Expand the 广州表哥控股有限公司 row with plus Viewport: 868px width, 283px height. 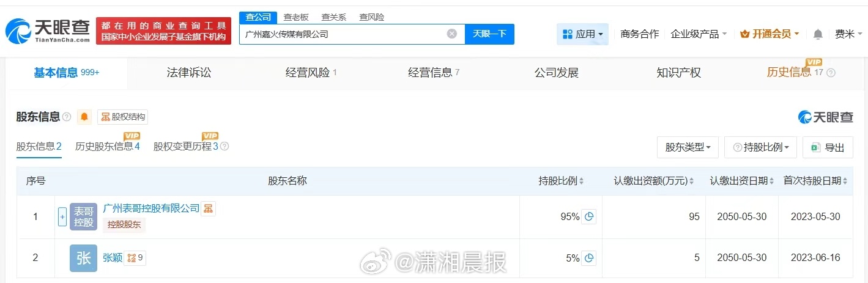62,216
